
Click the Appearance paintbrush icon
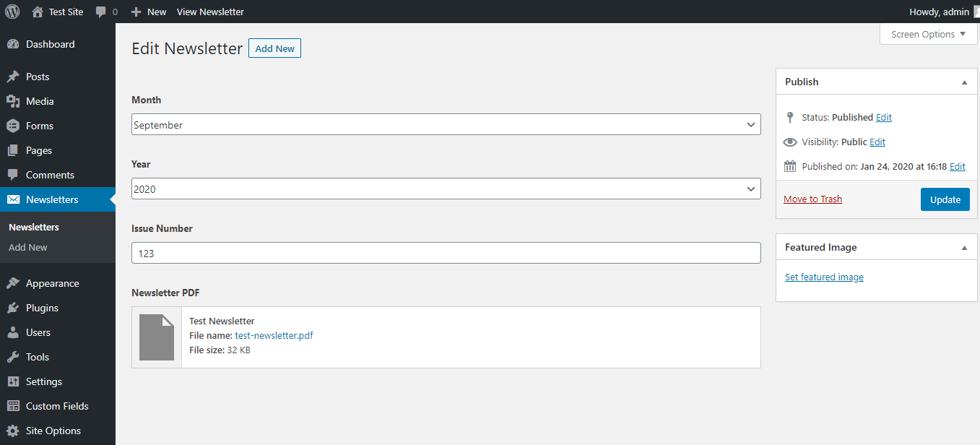click(12, 283)
